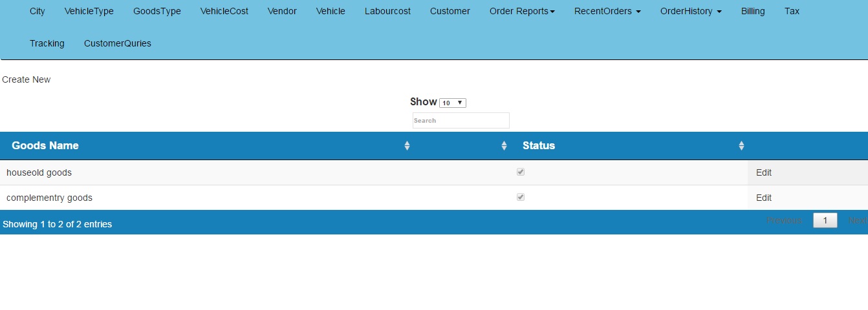Image resolution: width=868 pixels, height=310 pixels.
Task: Toggle status checkbox for houseold goods
Action: [x=521, y=172]
